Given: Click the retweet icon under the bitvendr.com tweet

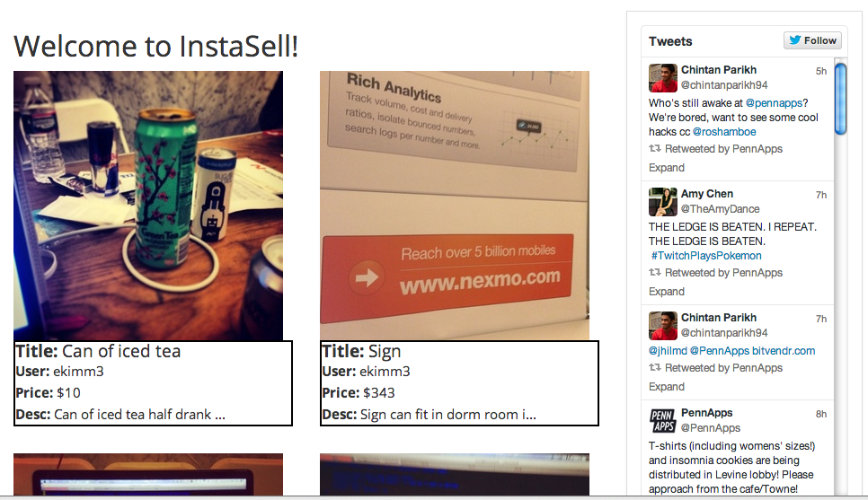Looking at the screenshot, I should 655,367.
